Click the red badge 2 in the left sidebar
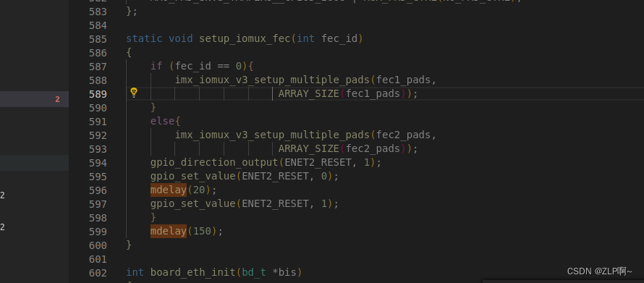The height and width of the screenshot is (283, 644). coord(57,99)
